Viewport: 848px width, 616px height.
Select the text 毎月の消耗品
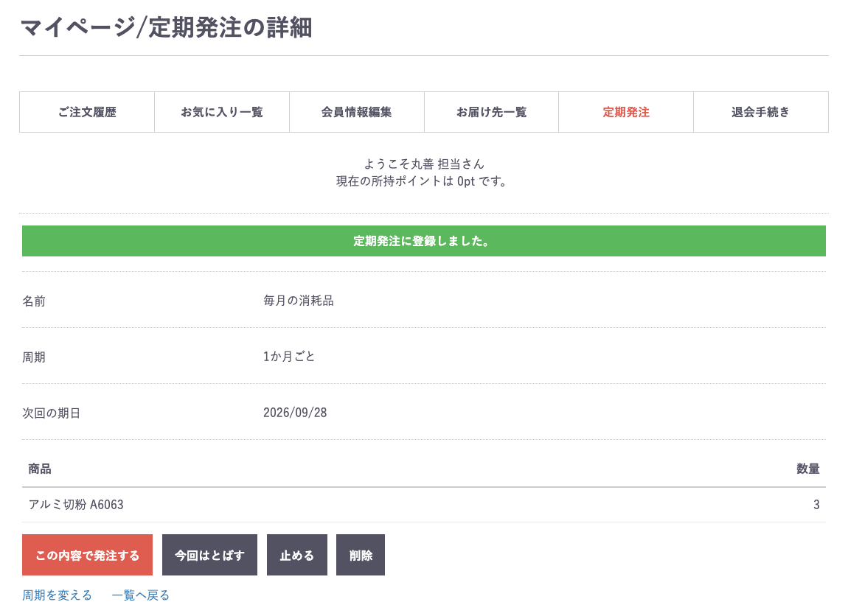tap(299, 301)
